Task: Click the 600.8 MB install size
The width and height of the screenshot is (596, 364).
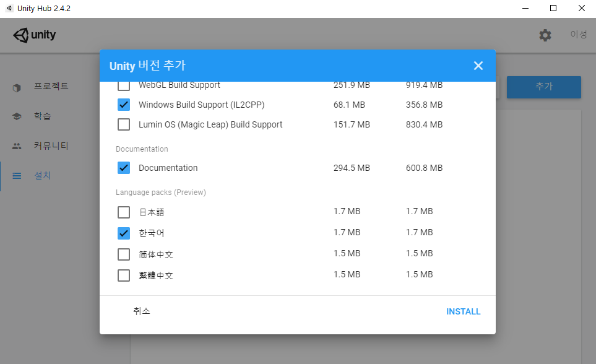Action: tap(424, 168)
